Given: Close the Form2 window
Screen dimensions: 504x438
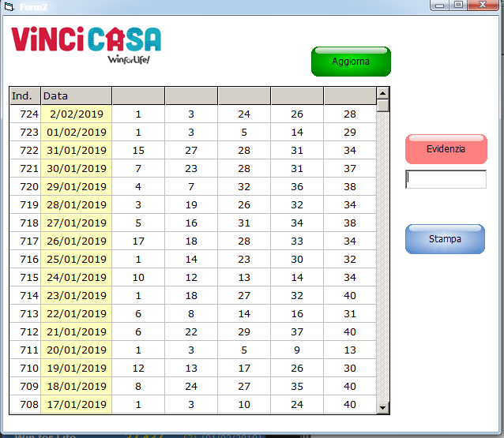Looking at the screenshot, I should coord(481,5).
